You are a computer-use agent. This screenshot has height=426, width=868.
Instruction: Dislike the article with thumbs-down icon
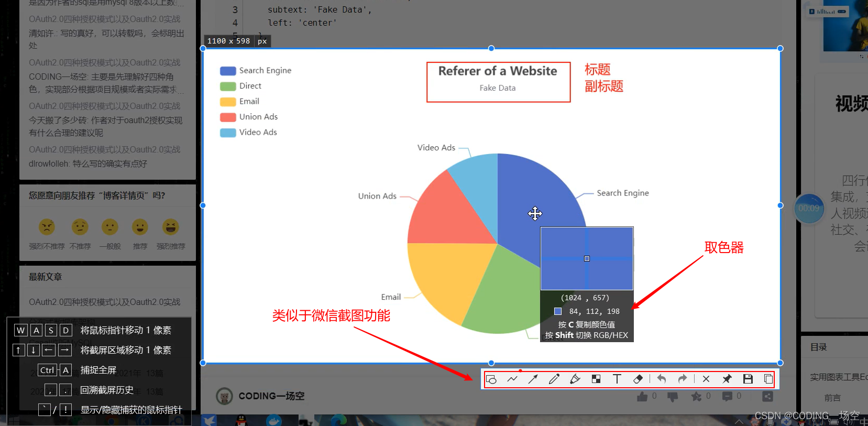[673, 397]
